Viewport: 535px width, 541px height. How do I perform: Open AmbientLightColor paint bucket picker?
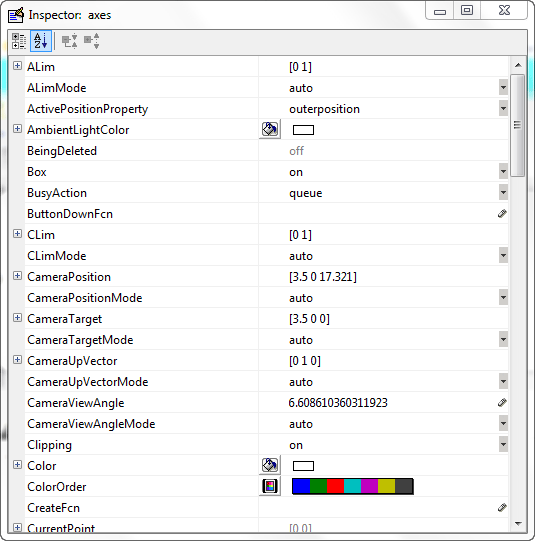(x=270, y=130)
